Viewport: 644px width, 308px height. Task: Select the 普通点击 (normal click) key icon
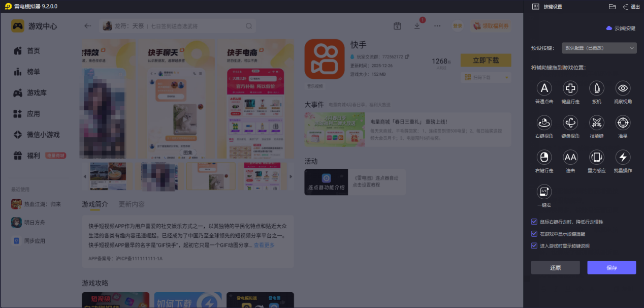544,88
